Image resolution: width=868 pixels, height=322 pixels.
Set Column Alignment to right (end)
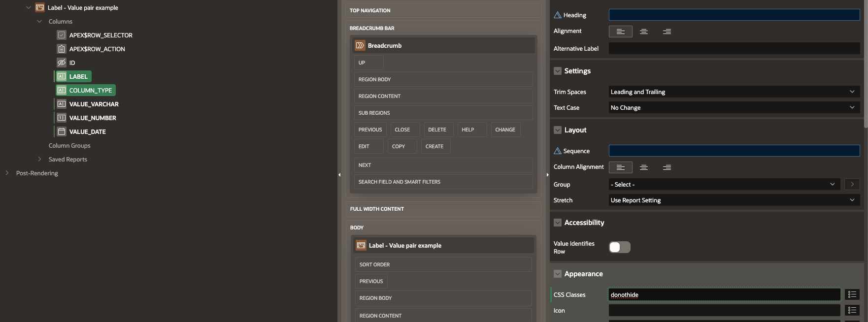[x=667, y=167]
